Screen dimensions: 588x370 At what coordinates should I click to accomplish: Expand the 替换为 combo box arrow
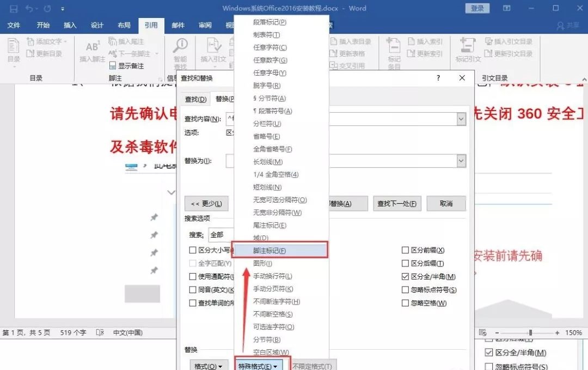(461, 161)
